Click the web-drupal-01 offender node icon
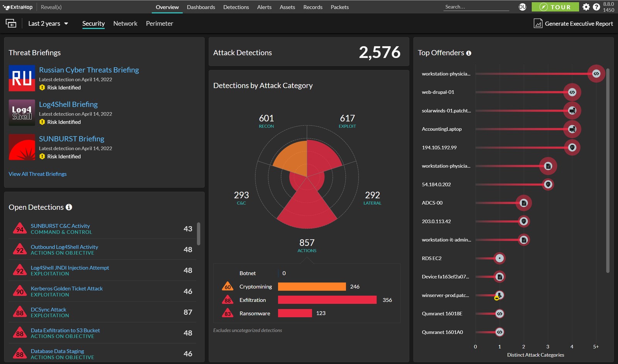This screenshot has width=618, height=364. click(572, 92)
